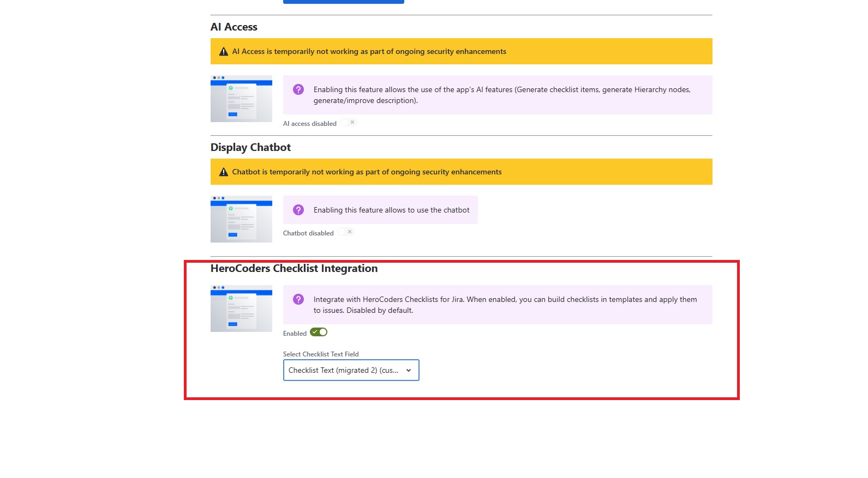This screenshot has height=478, width=868.
Task: Click the Chatbot temporarily not working banner
Action: click(x=461, y=172)
